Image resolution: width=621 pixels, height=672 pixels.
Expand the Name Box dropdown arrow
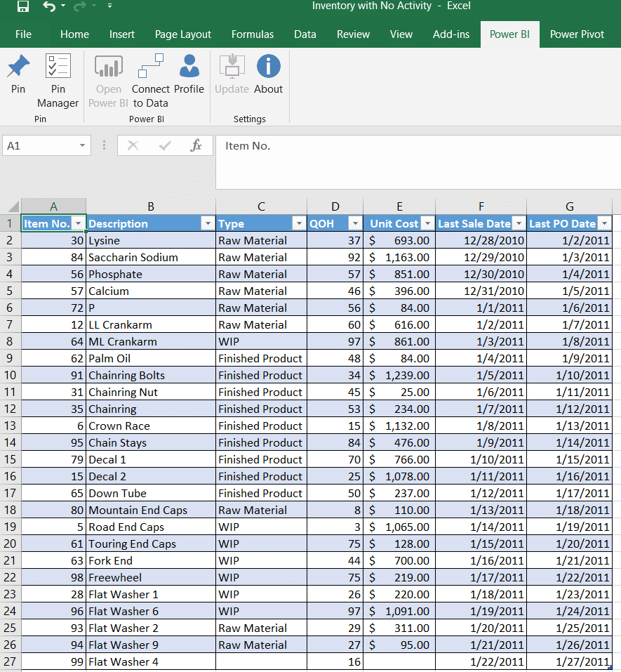coord(82,145)
